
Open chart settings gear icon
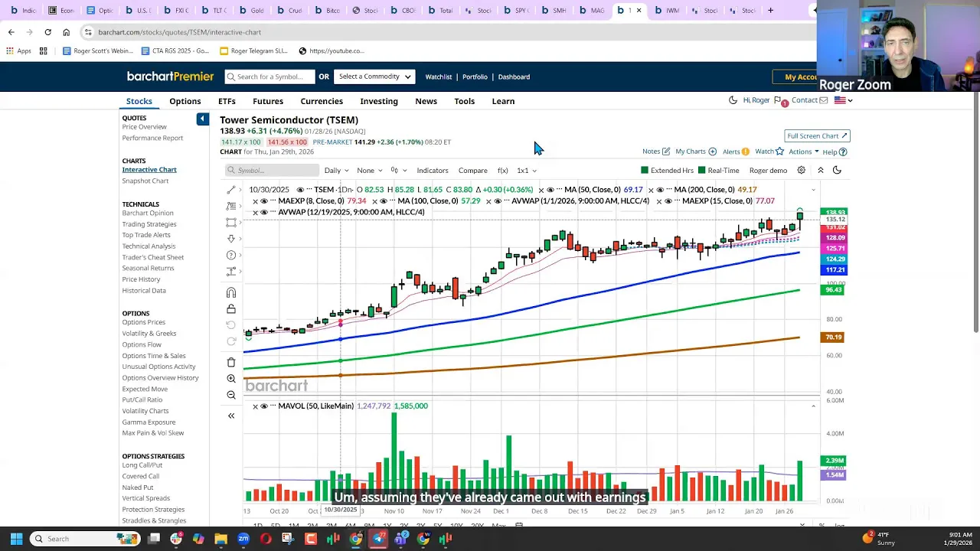point(801,171)
